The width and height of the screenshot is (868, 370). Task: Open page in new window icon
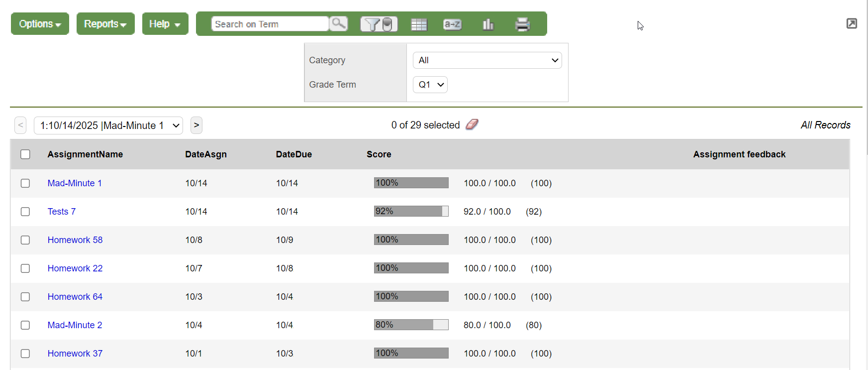point(852,23)
